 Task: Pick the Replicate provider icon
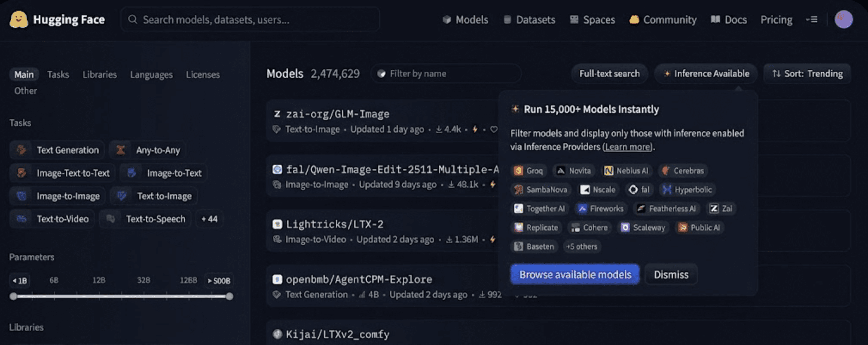click(x=519, y=228)
